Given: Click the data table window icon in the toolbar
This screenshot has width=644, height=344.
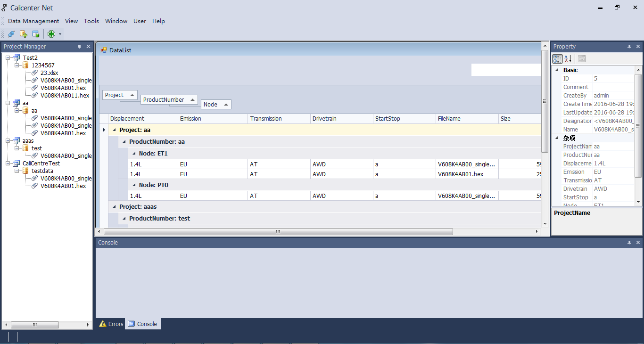Looking at the screenshot, I should (35, 34).
